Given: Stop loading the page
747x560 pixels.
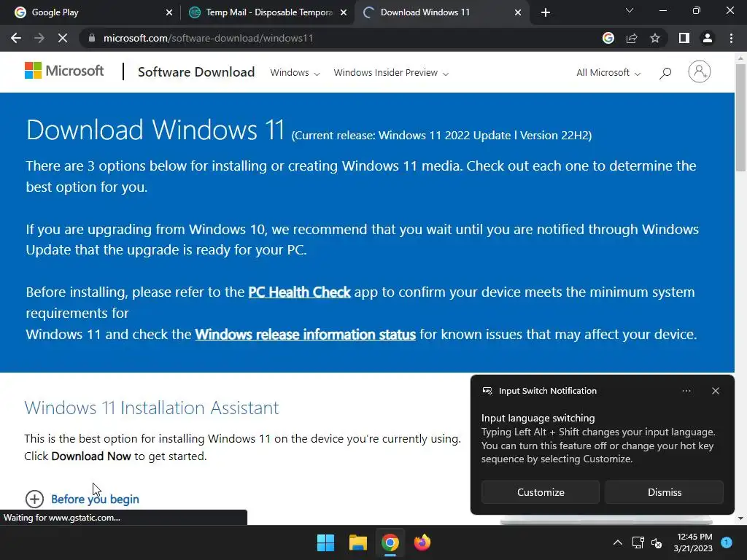Looking at the screenshot, I should tap(63, 38).
